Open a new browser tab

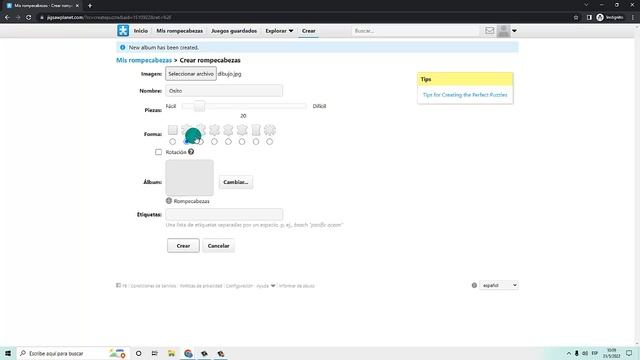tap(90, 6)
